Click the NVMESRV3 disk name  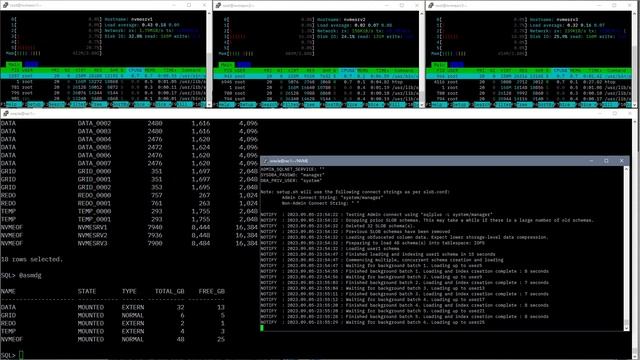click(x=92, y=243)
